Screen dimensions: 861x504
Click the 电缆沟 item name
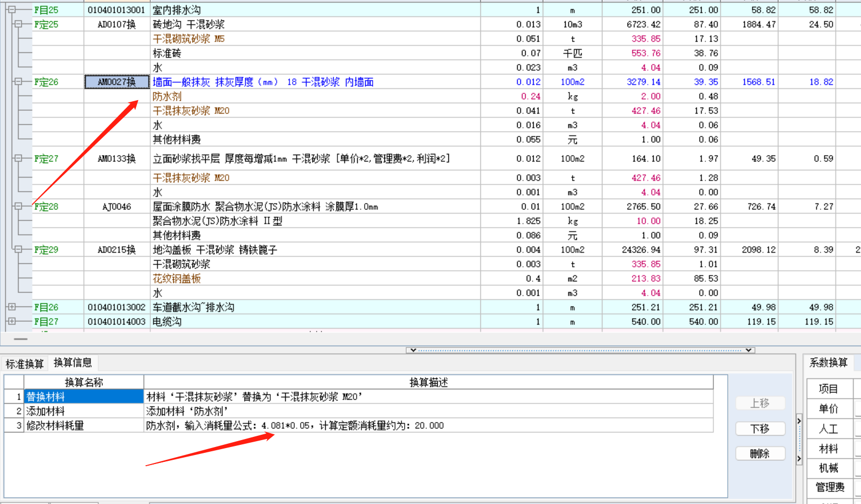167,322
